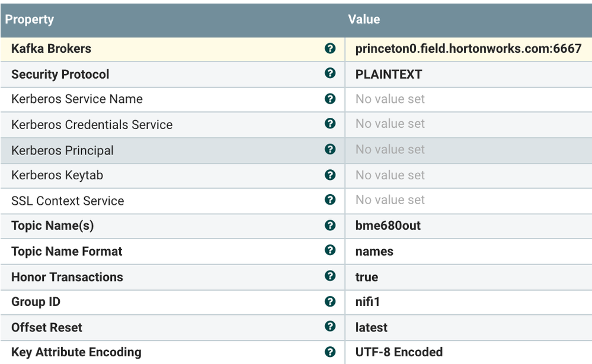The height and width of the screenshot is (364, 592).
Task: Show help for SSL Context Service
Action: [331, 200]
